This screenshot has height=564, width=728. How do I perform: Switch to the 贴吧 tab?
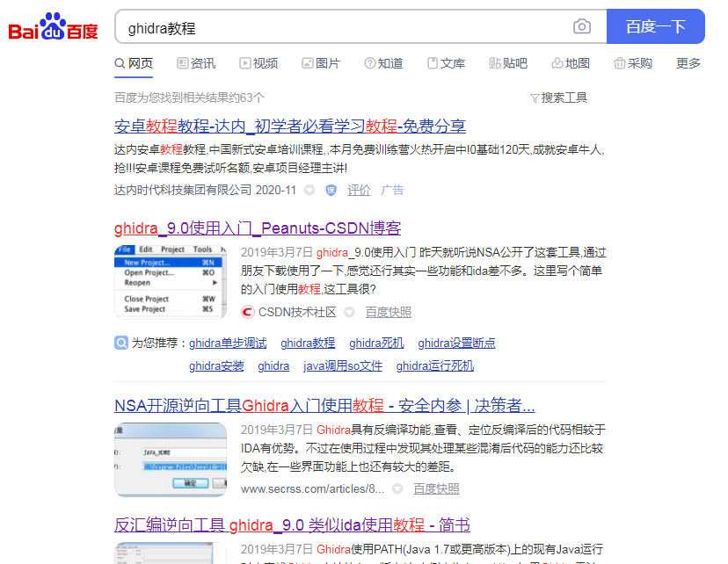pos(508,63)
